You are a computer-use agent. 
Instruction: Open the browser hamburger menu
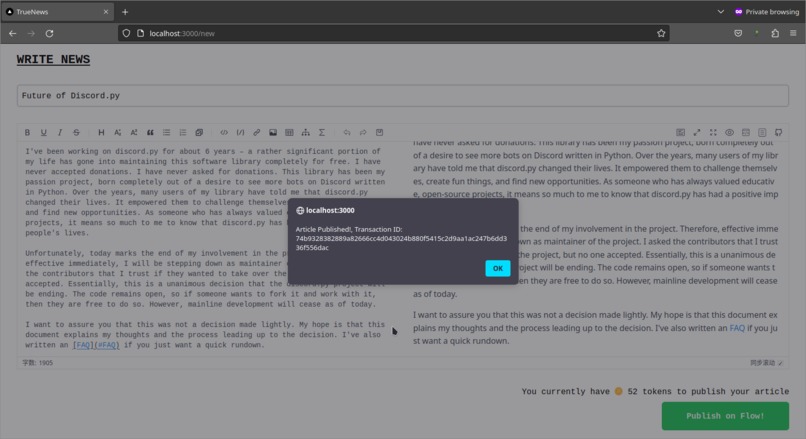click(793, 33)
